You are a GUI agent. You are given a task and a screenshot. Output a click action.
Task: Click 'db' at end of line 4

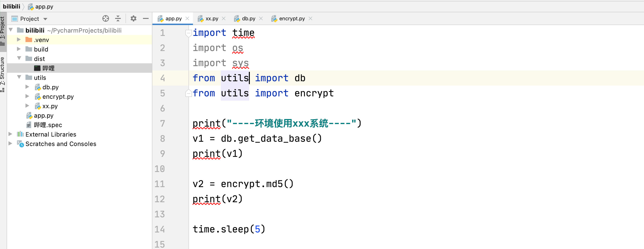coord(300,78)
